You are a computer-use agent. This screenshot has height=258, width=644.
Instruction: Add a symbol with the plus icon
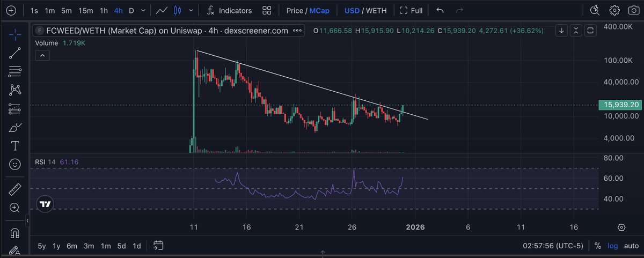11,10
